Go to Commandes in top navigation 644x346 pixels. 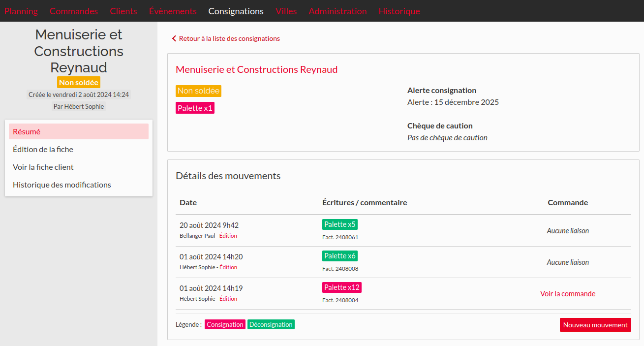[x=74, y=11]
